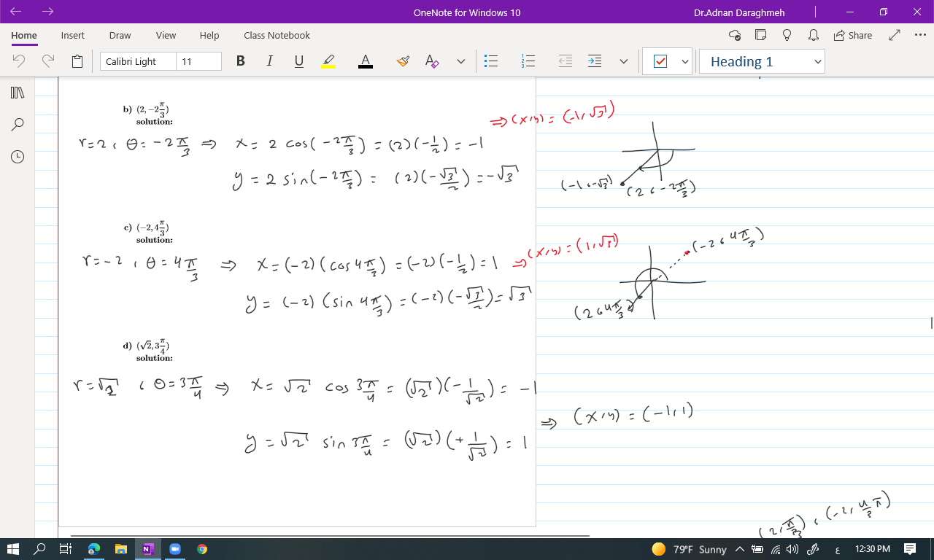The image size is (934, 560).
Task: Open the View tab
Action: tap(166, 35)
